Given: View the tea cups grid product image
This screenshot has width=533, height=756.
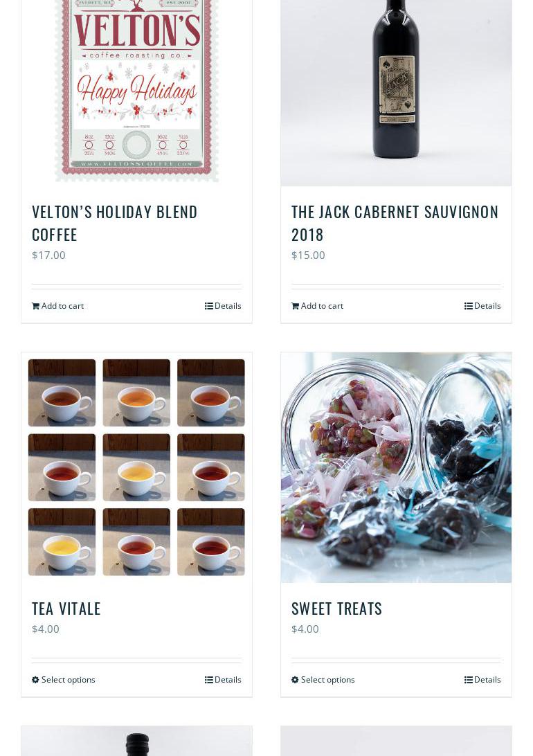Looking at the screenshot, I should [137, 467].
